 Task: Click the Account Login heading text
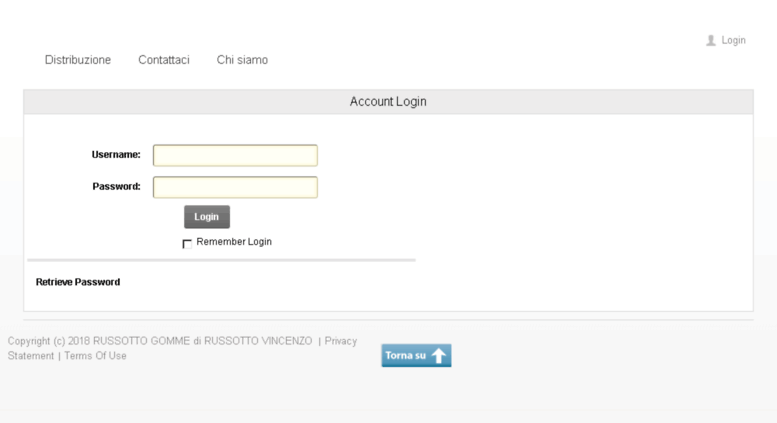(x=388, y=102)
